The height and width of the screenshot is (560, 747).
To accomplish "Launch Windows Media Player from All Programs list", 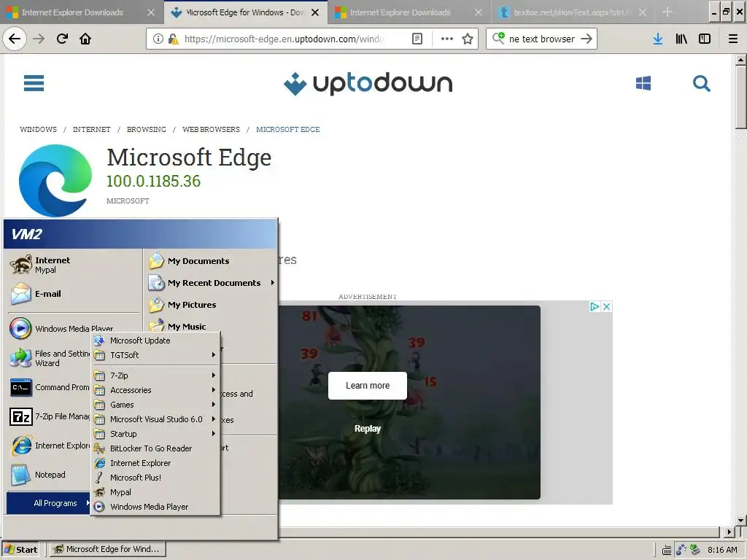I will [156, 507].
